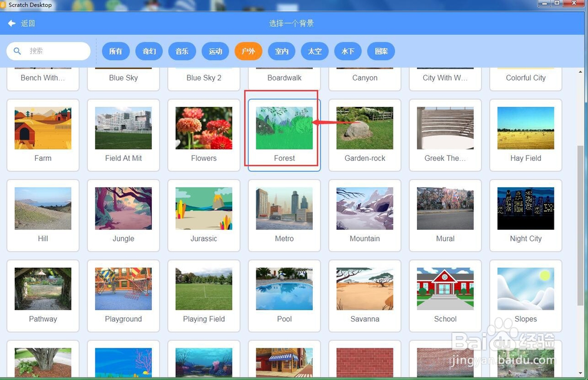Image resolution: width=588 pixels, height=380 pixels.
Task: Choose the Night City backdrop
Action: point(526,216)
